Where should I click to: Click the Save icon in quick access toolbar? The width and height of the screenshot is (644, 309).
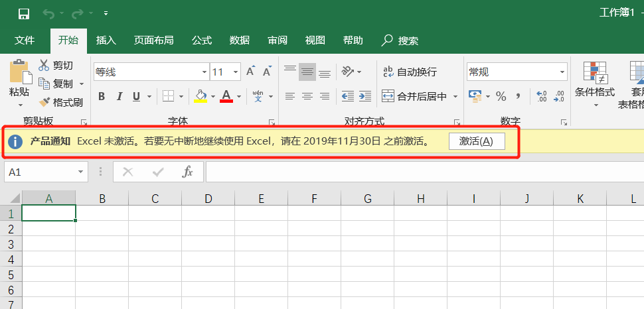click(24, 14)
